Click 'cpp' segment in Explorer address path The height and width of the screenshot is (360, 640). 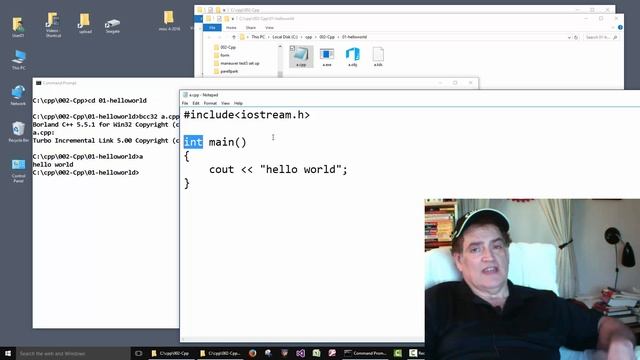click(309, 37)
